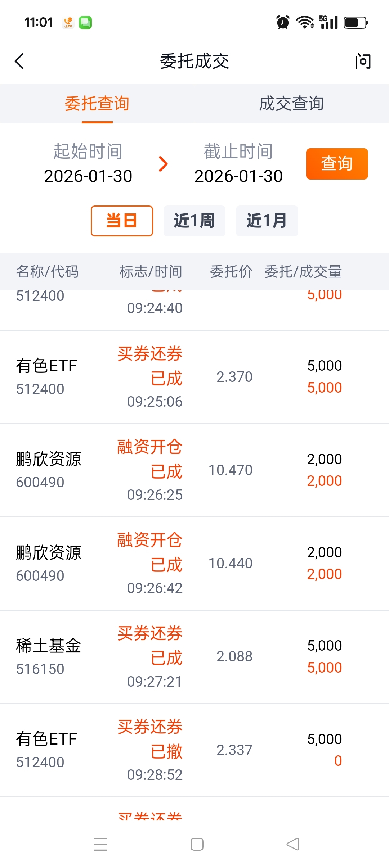Tap the green message notification icon
Screen dimensions: 389x868
click(x=85, y=23)
